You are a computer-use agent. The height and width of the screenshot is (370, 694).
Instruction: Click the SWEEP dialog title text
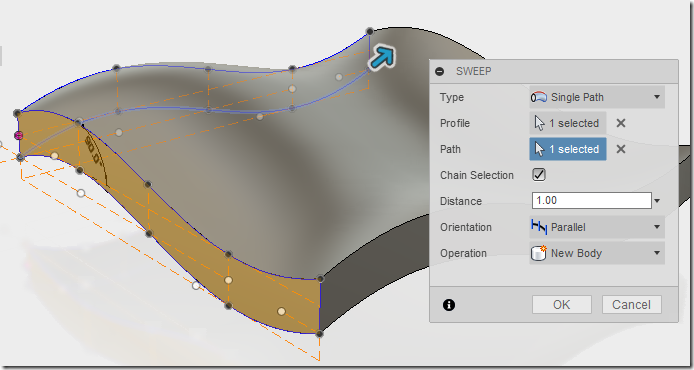(474, 71)
